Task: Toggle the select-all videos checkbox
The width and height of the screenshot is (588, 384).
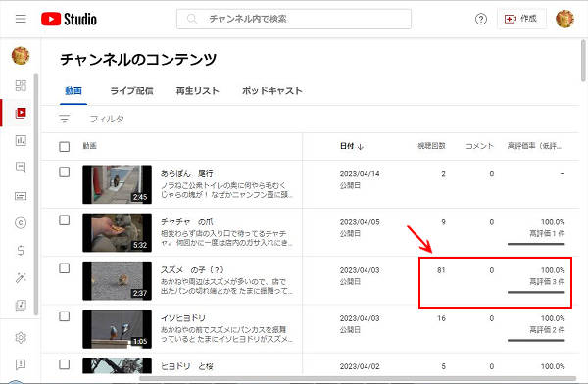Action: [x=65, y=146]
